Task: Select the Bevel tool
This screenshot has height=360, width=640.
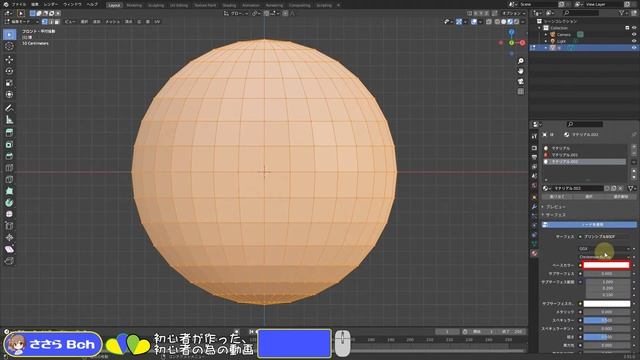Action: pos(9,156)
